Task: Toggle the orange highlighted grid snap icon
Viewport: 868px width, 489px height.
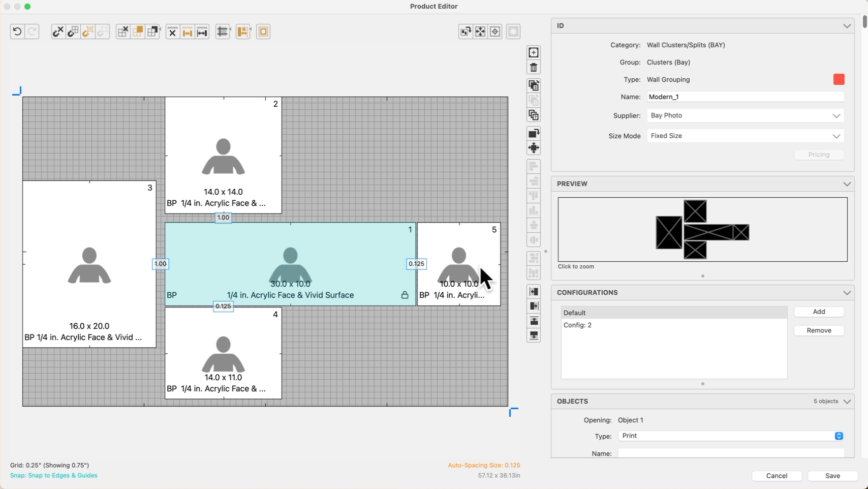Action: coord(87,32)
